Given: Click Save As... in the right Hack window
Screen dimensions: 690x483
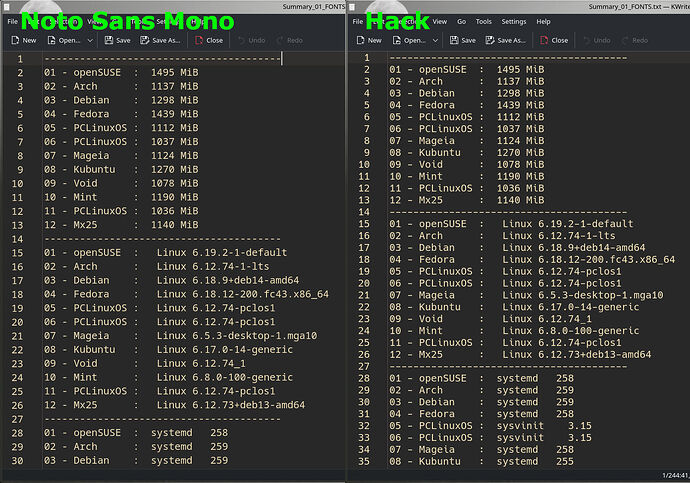Looking at the screenshot, I should pyautogui.click(x=506, y=40).
